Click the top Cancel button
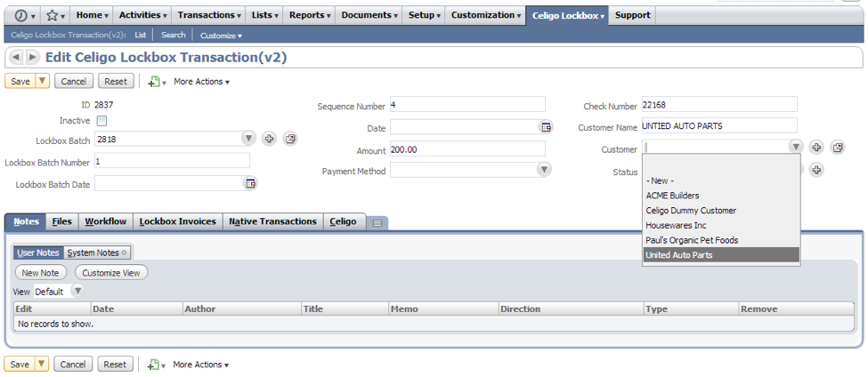This screenshot has width=868, height=377. [x=74, y=81]
